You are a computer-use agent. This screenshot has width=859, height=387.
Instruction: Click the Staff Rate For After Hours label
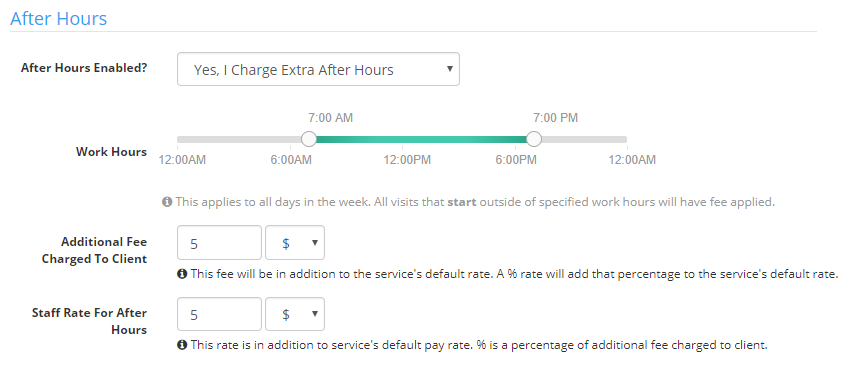coord(89,321)
